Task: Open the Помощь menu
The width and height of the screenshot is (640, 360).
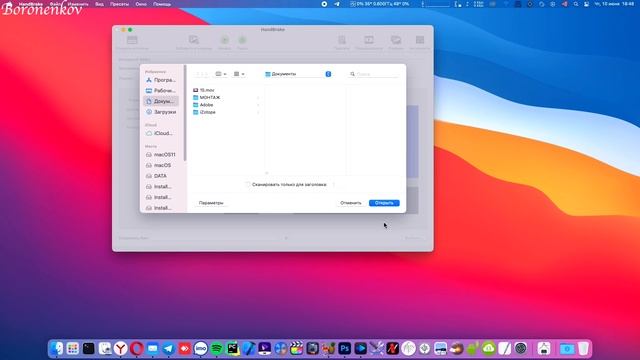Action: (x=162, y=4)
